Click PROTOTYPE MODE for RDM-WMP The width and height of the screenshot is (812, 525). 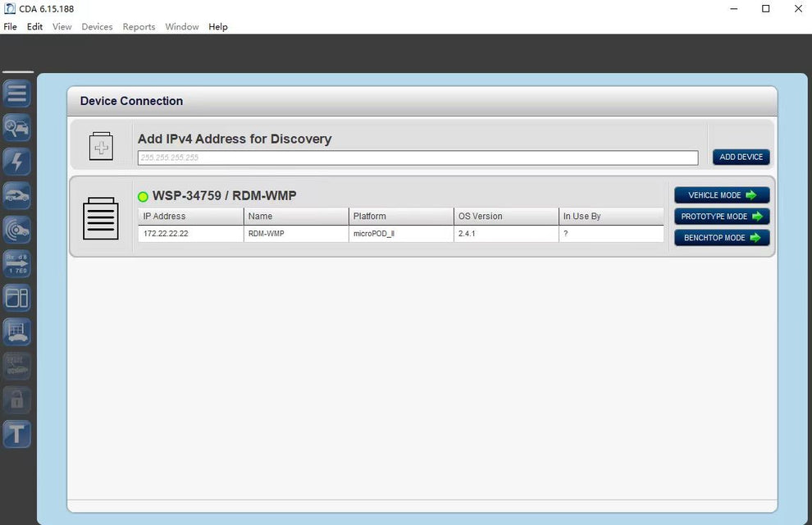coord(721,216)
